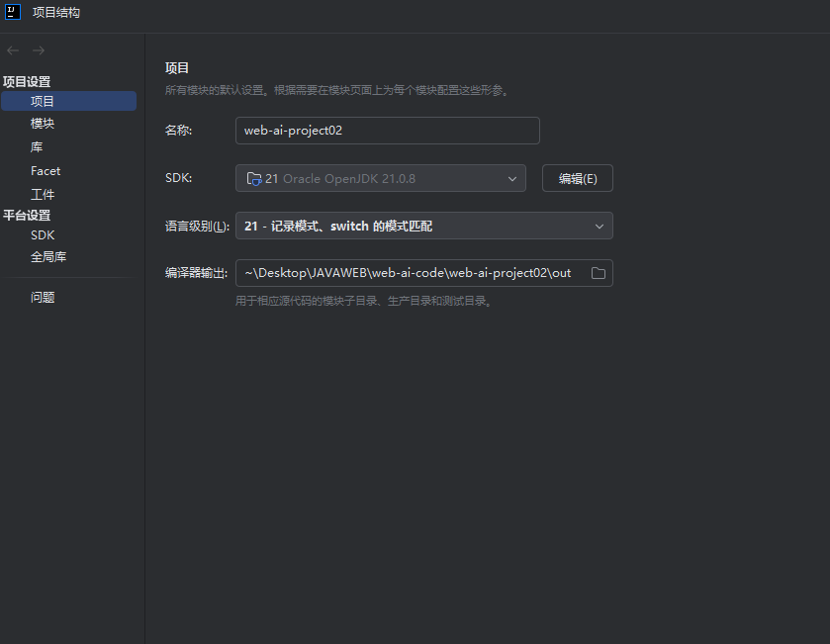Viewport: 830px width, 644px height.
Task: Open 模块 settings page
Action: (x=43, y=124)
